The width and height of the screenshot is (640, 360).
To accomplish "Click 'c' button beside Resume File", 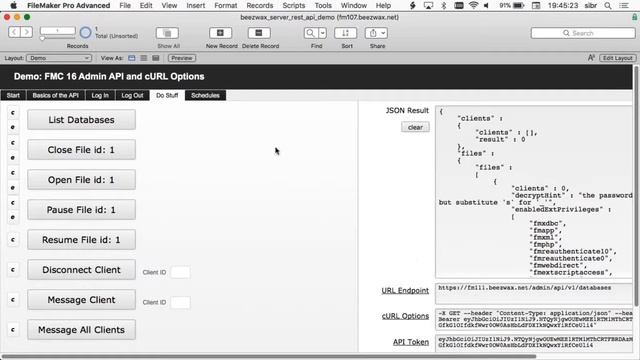I will [x=13, y=240].
